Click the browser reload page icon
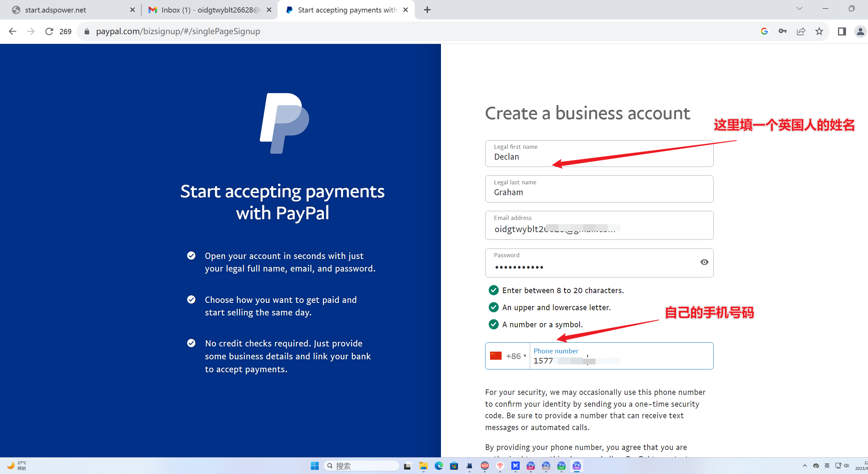The image size is (868, 474). click(x=49, y=31)
